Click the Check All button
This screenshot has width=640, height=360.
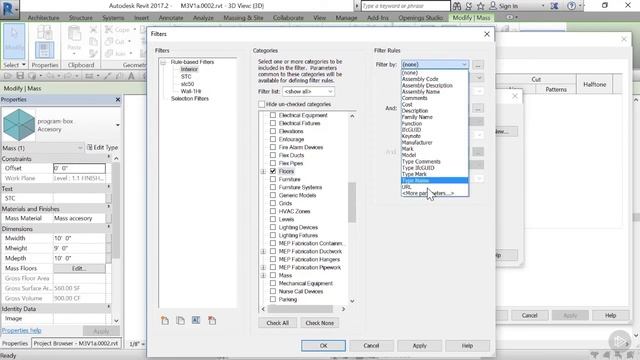[278, 323]
